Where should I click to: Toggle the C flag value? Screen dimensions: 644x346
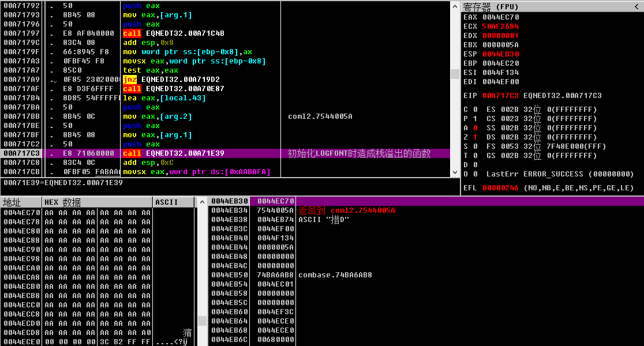(475, 110)
